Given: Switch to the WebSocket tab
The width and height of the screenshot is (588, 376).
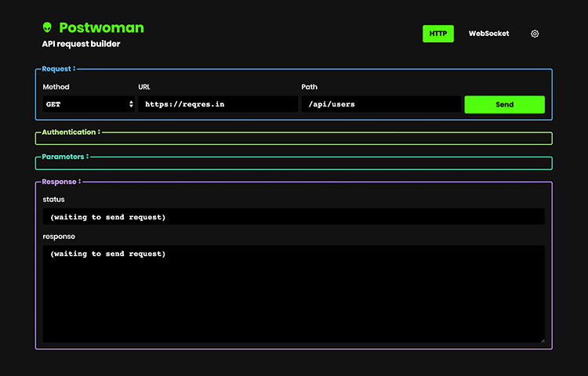Looking at the screenshot, I should click(x=488, y=34).
